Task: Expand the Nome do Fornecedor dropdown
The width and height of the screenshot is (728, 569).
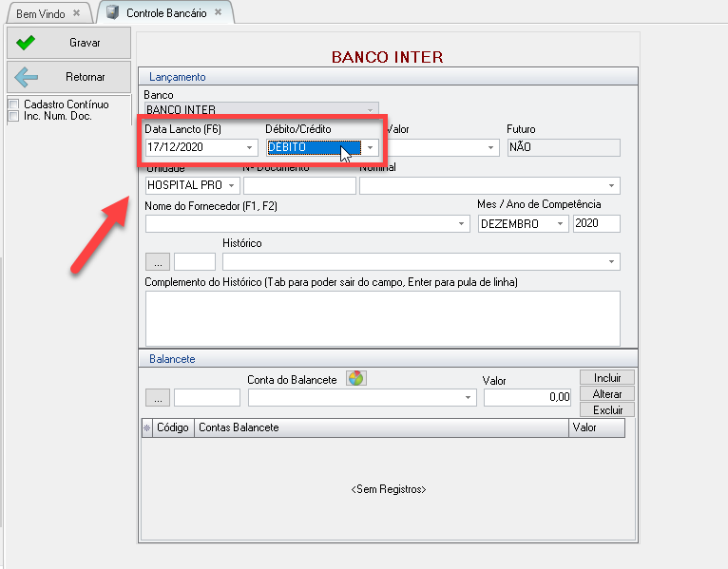Action: 461,223
